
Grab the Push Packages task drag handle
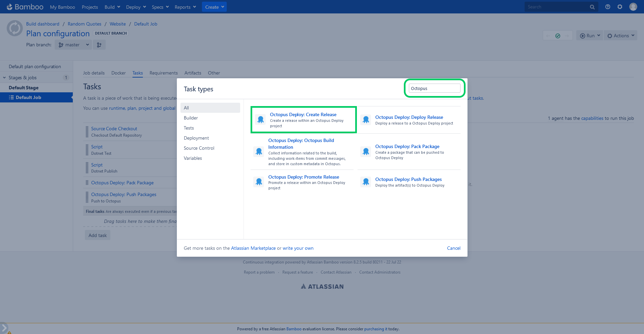[87, 197]
